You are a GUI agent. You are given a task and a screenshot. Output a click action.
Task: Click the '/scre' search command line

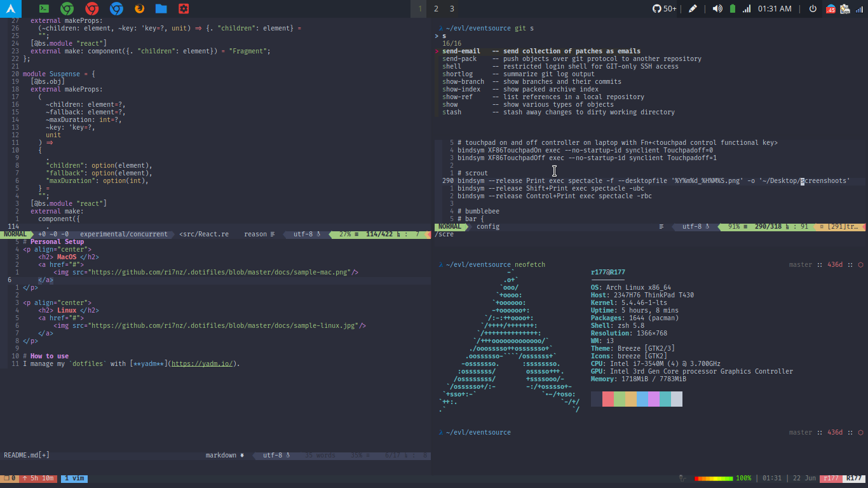[x=444, y=234]
